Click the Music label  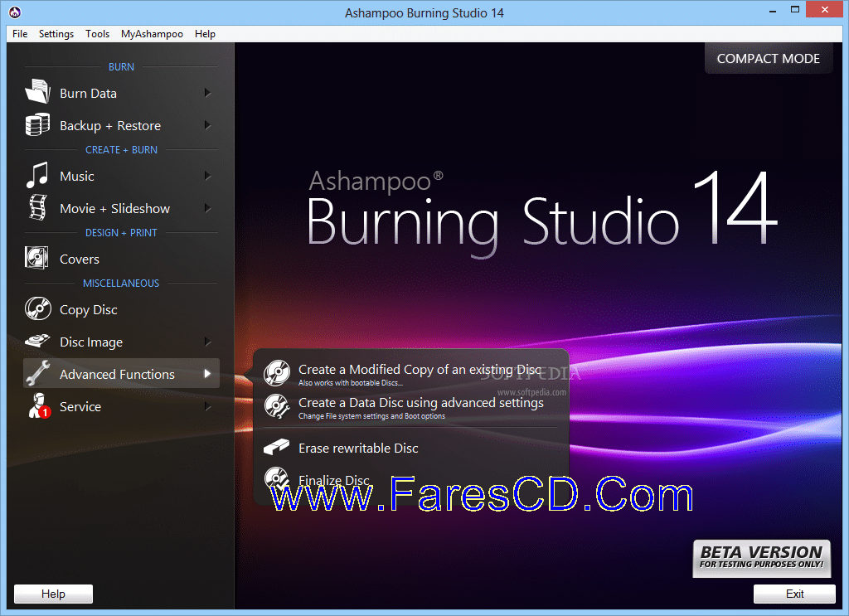click(77, 176)
